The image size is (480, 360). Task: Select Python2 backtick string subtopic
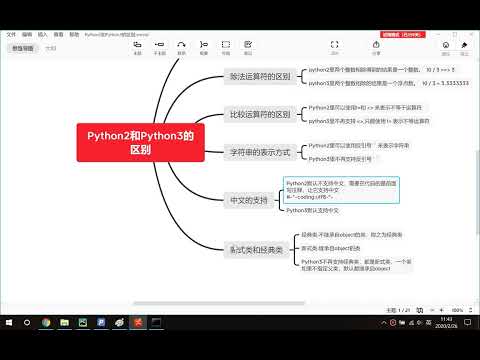point(359,146)
